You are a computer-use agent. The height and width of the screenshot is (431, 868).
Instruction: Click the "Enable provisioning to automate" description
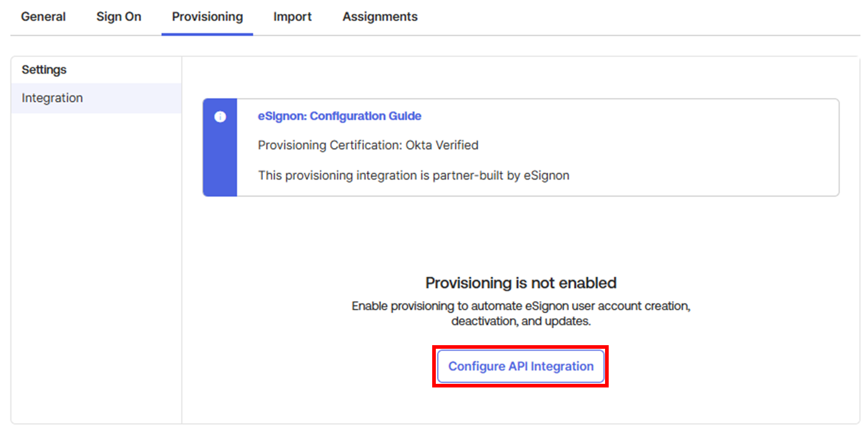[x=521, y=314]
